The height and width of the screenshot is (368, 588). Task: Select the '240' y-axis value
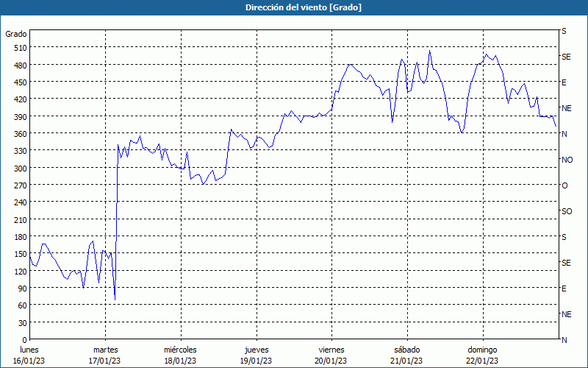point(21,203)
